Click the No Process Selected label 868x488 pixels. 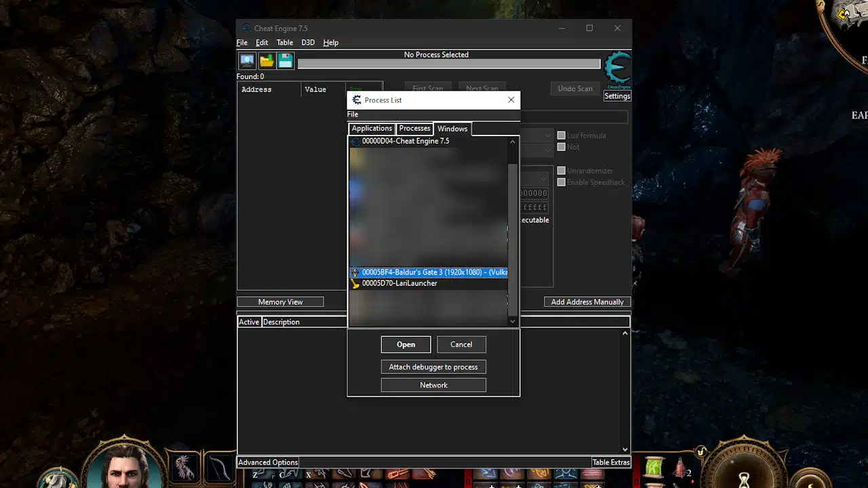tap(436, 55)
